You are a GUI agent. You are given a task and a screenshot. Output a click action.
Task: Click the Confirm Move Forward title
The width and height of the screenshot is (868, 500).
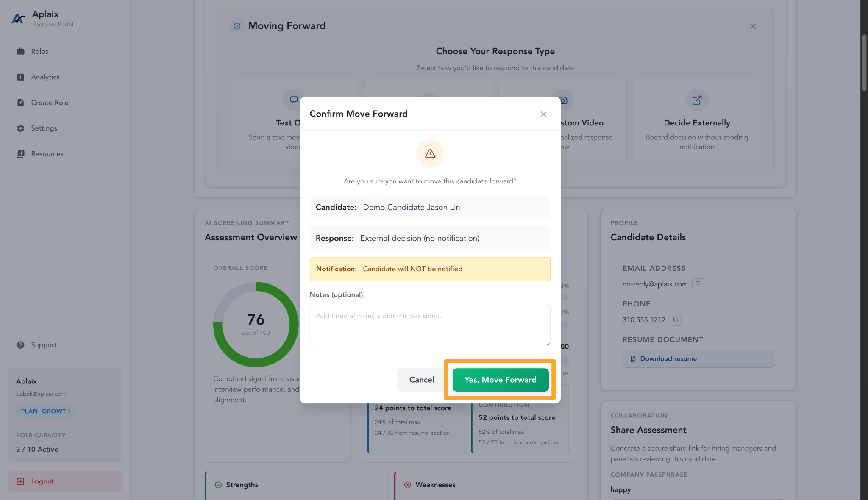[x=359, y=114]
